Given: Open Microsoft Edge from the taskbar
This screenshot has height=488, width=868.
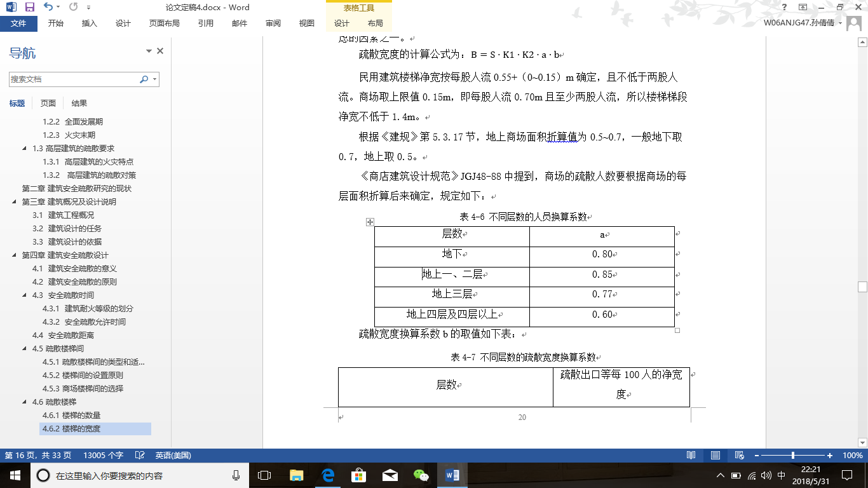Looking at the screenshot, I should coord(328,475).
